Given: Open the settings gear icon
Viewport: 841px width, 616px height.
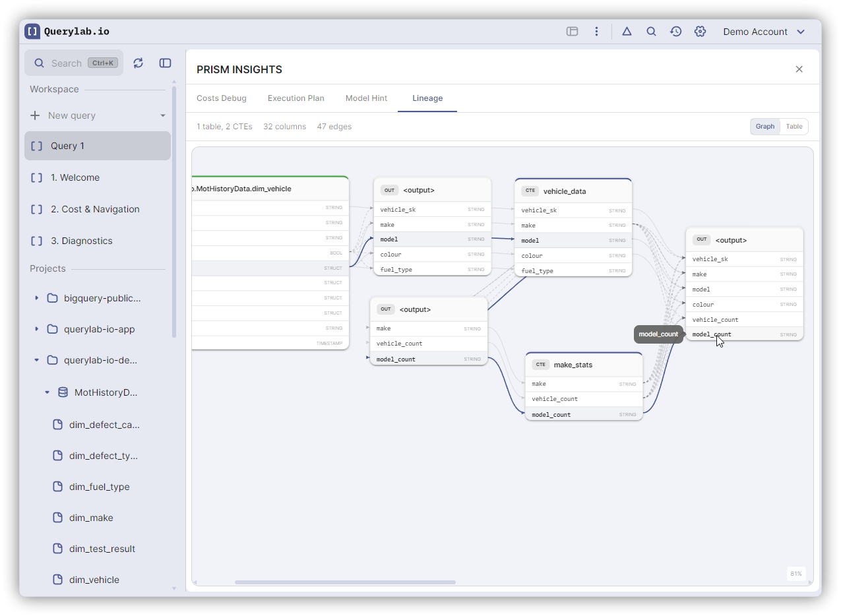Looking at the screenshot, I should pyautogui.click(x=700, y=32).
